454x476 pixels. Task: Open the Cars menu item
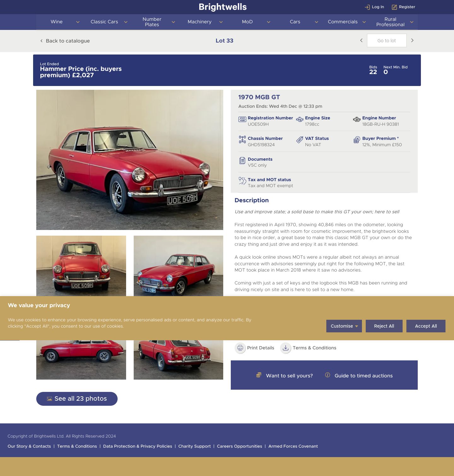point(295,22)
